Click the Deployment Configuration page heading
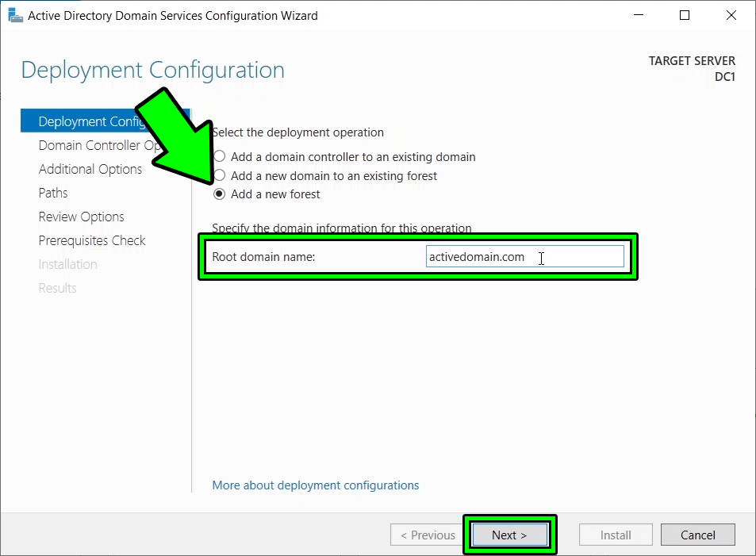Viewport: 756px width, 556px height. 152,71
